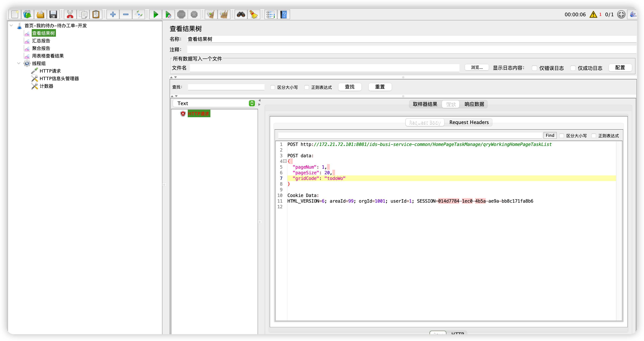Viewport: 644px width, 341px height.
Task: Click the yellow warning triangle icon
Action: [593, 15]
